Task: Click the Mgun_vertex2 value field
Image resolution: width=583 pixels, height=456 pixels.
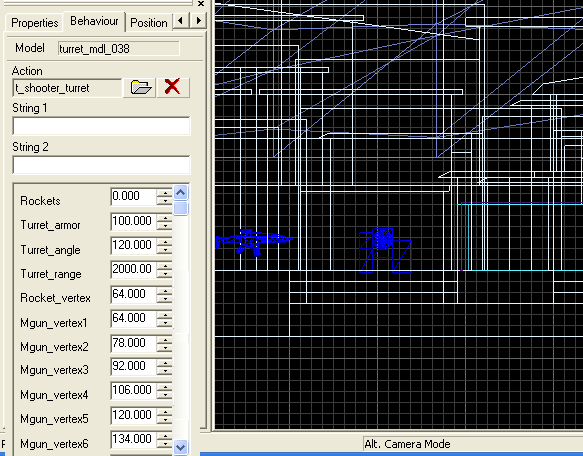Action: (133, 343)
